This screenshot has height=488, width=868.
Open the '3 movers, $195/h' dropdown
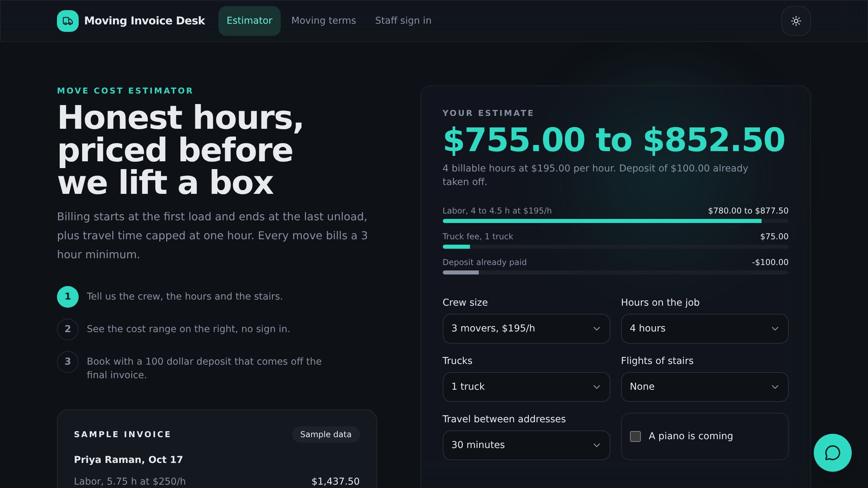click(526, 329)
